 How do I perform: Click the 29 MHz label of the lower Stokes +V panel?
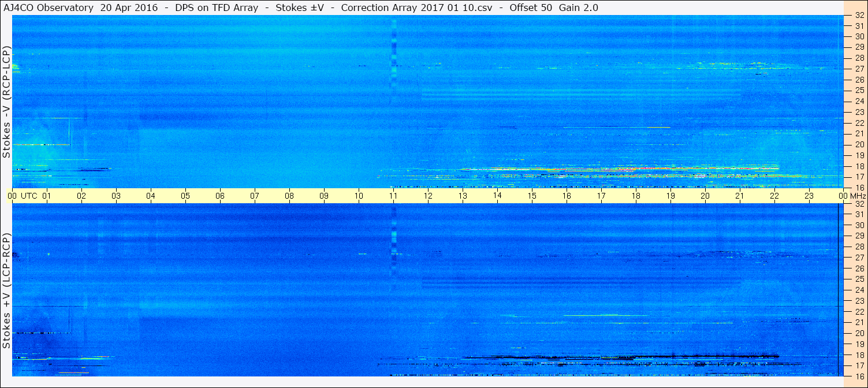click(859, 236)
